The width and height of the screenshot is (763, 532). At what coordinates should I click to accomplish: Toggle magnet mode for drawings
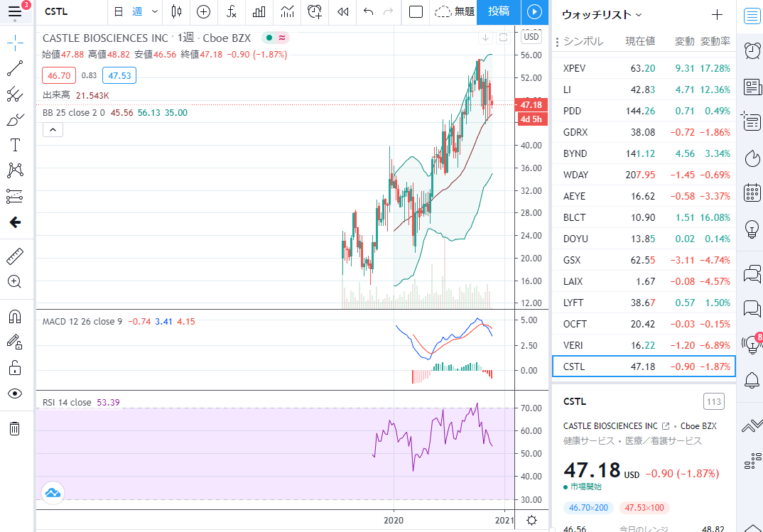coord(15,317)
